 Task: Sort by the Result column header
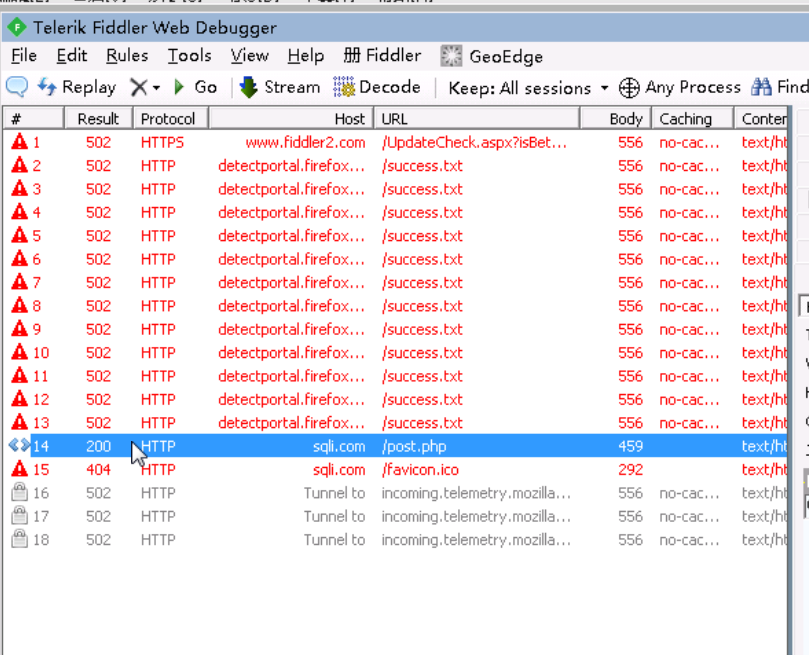pos(98,119)
